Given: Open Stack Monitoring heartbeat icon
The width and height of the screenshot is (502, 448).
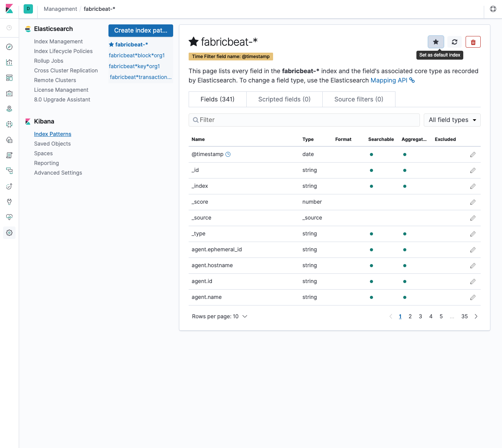Looking at the screenshot, I should (9, 217).
